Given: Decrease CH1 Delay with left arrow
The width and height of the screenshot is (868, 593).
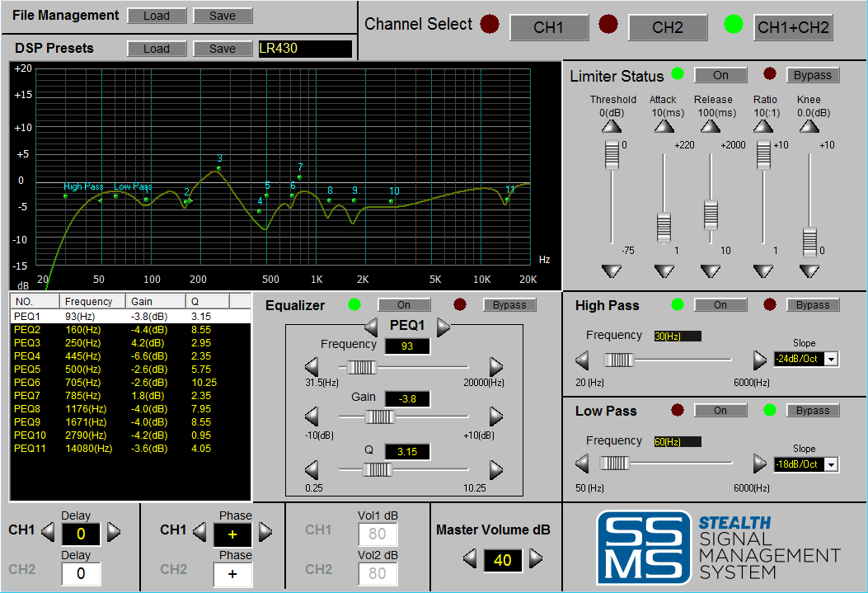Looking at the screenshot, I should coord(49,532).
